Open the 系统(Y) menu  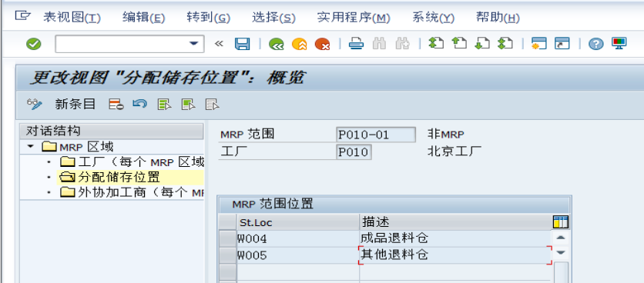(x=433, y=17)
